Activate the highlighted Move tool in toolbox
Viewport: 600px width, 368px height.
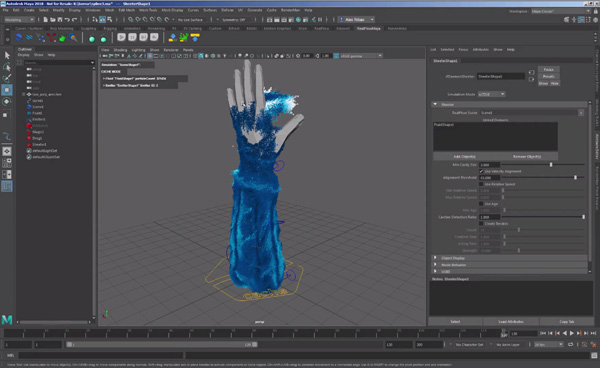click(x=7, y=90)
